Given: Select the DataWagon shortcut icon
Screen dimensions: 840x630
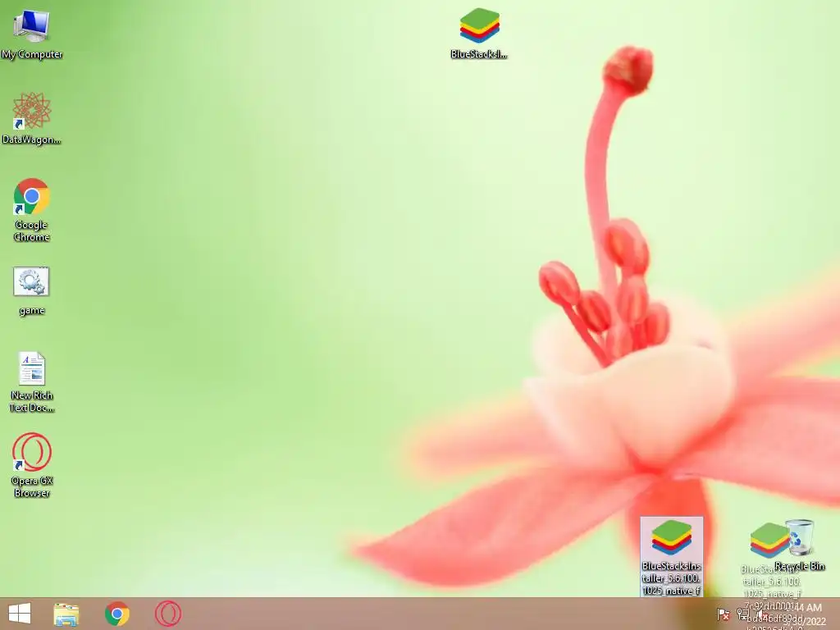Looking at the screenshot, I should click(x=32, y=118).
